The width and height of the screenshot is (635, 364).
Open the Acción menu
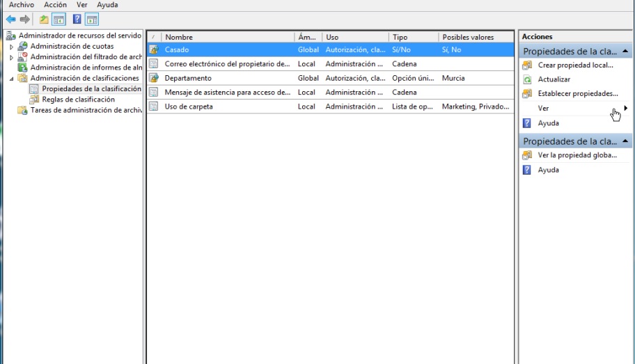point(55,5)
